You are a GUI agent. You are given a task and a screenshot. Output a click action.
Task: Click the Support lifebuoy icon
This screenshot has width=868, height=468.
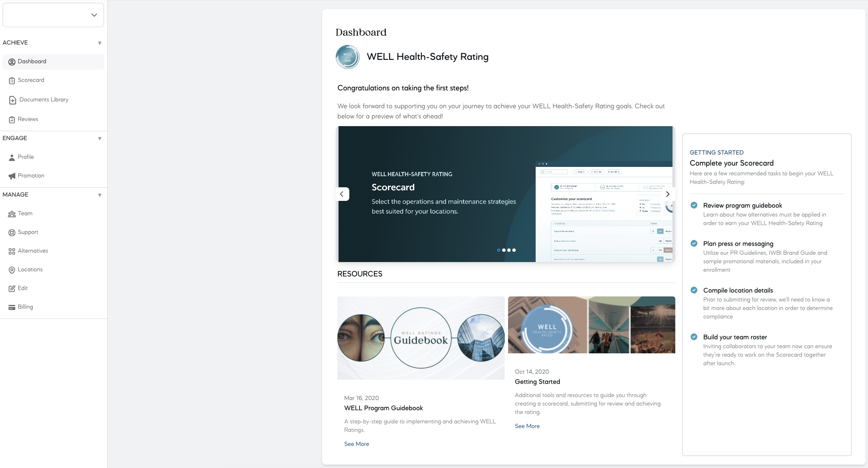click(x=12, y=233)
